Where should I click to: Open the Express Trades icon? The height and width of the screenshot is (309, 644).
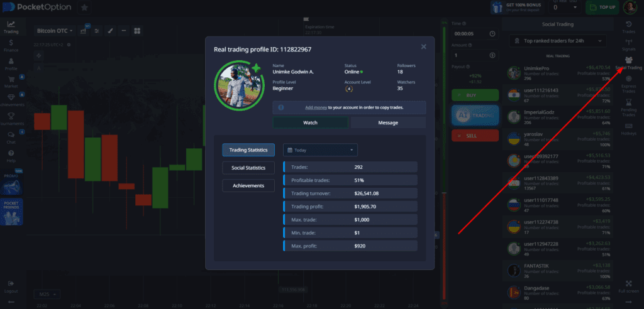point(628,83)
